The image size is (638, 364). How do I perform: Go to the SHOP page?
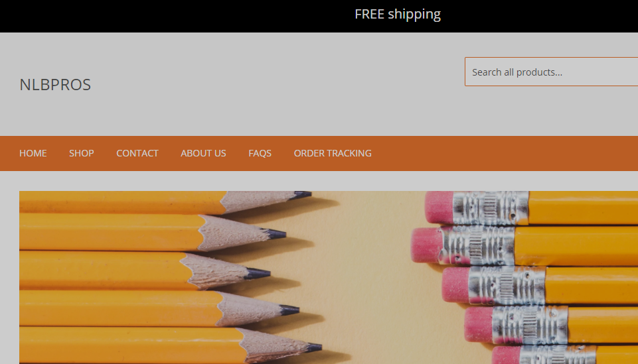pos(82,153)
